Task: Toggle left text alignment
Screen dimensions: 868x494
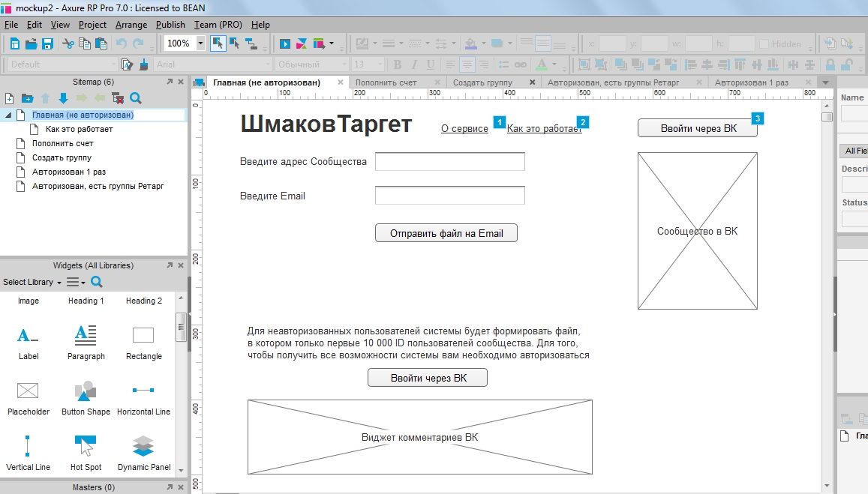Action: 451,64
